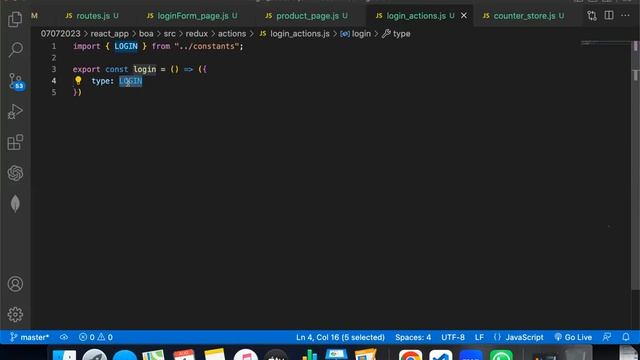Switch to the loginForm_page.js tab
The height and width of the screenshot is (360, 640).
[x=192, y=16]
